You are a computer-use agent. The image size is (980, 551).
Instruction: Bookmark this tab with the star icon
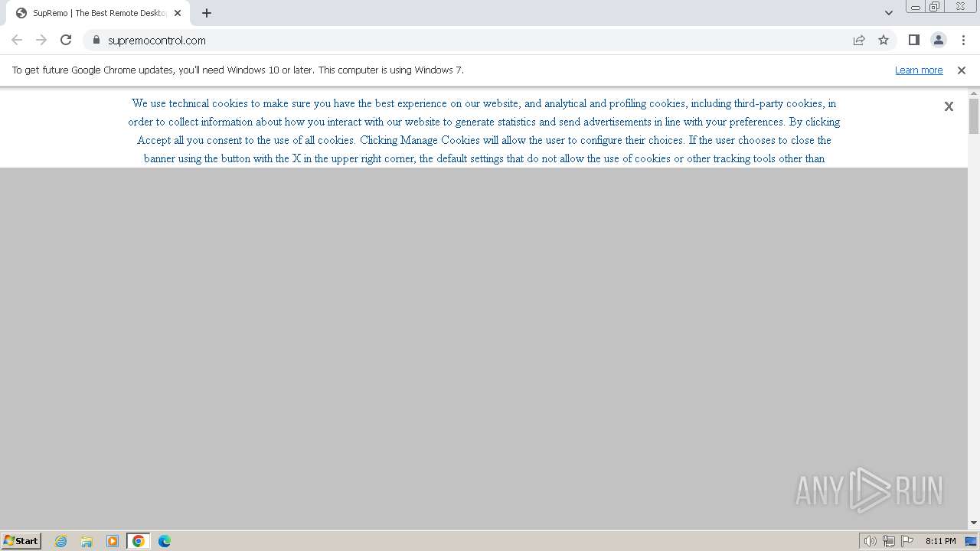[884, 40]
